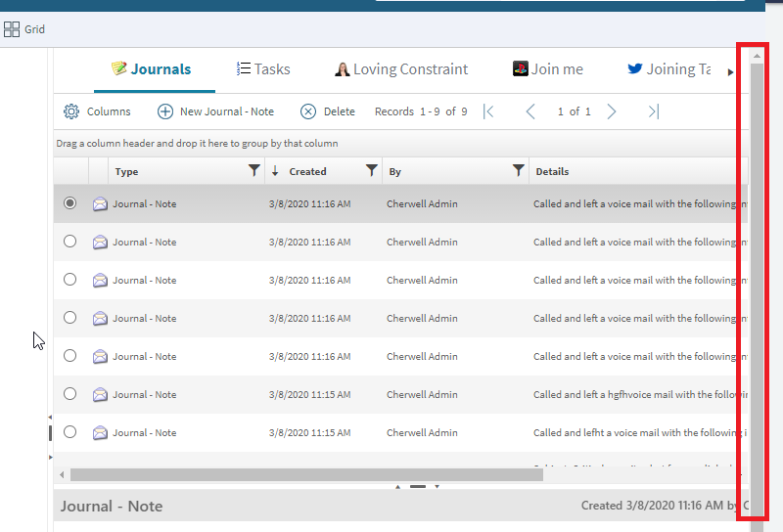The width and height of the screenshot is (783, 532).
Task: Click the Grid view icon
Action: click(x=12, y=29)
